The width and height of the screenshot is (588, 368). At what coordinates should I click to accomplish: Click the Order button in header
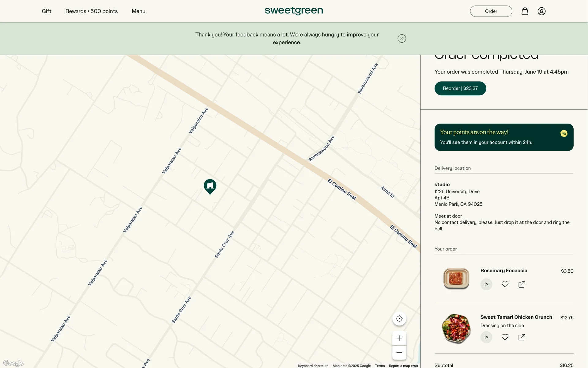491,11
